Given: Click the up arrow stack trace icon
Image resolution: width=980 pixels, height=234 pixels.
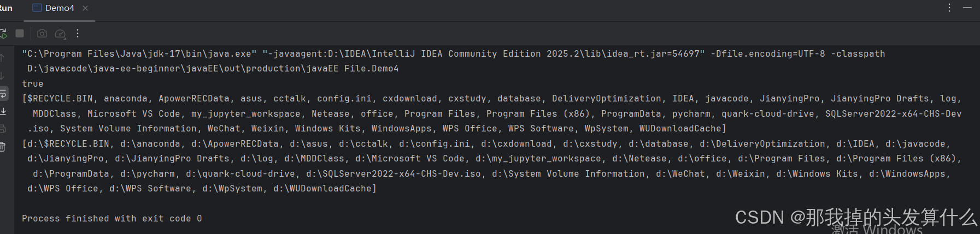Looking at the screenshot, I should tap(2, 57).
